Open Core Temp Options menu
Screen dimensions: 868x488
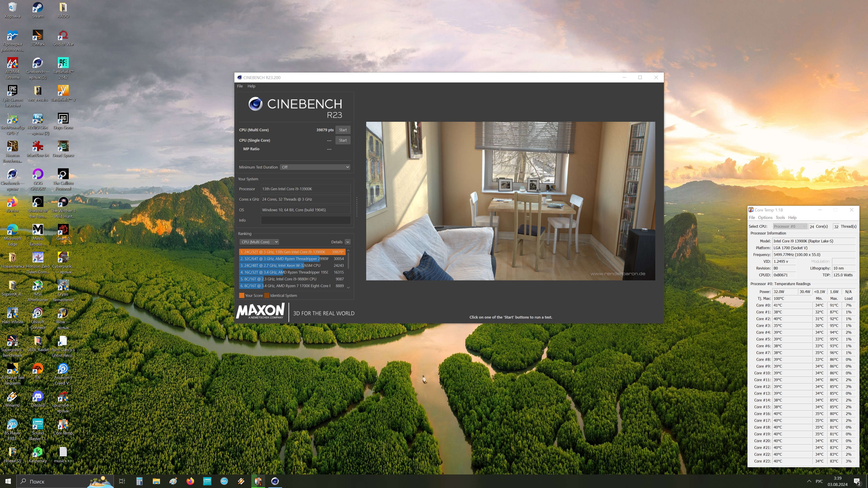click(x=765, y=218)
